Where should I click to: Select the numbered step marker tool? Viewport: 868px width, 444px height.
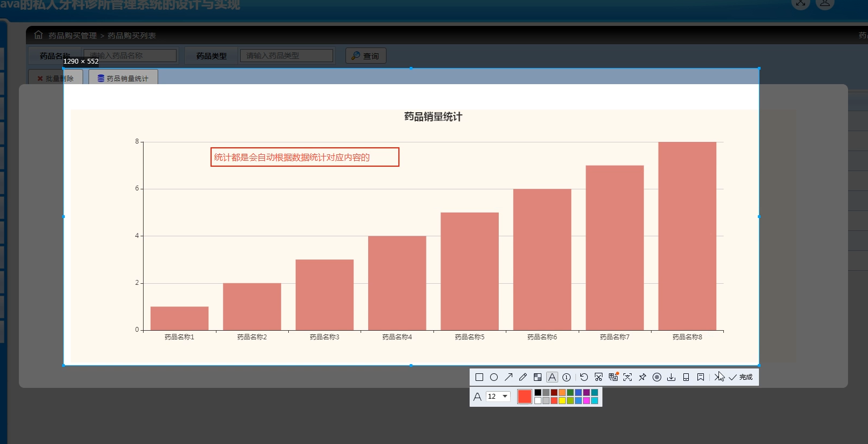pyautogui.click(x=567, y=377)
